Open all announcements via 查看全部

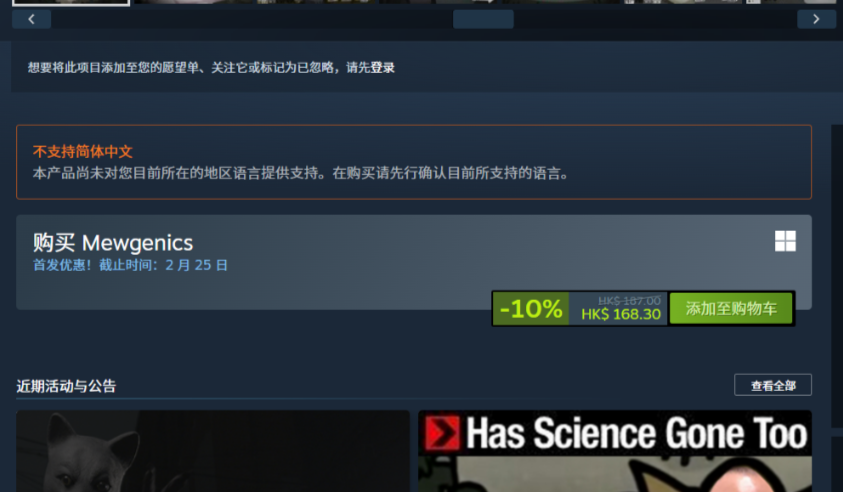point(773,385)
